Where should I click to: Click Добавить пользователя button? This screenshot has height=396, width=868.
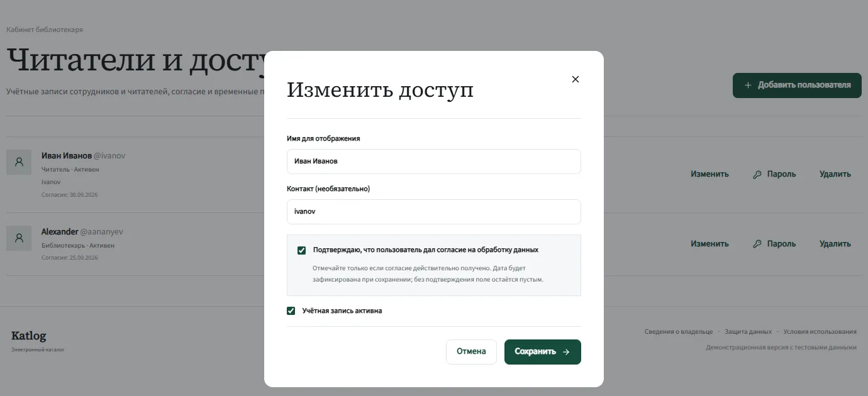point(797,85)
